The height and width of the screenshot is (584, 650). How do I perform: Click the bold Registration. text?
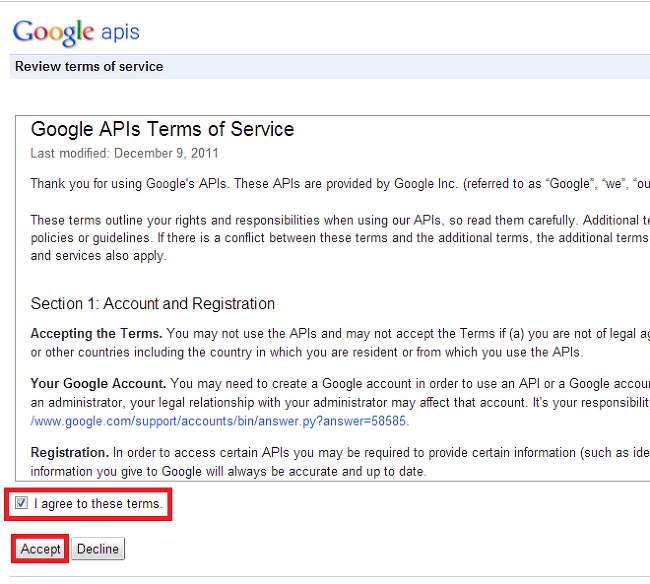click(70, 452)
